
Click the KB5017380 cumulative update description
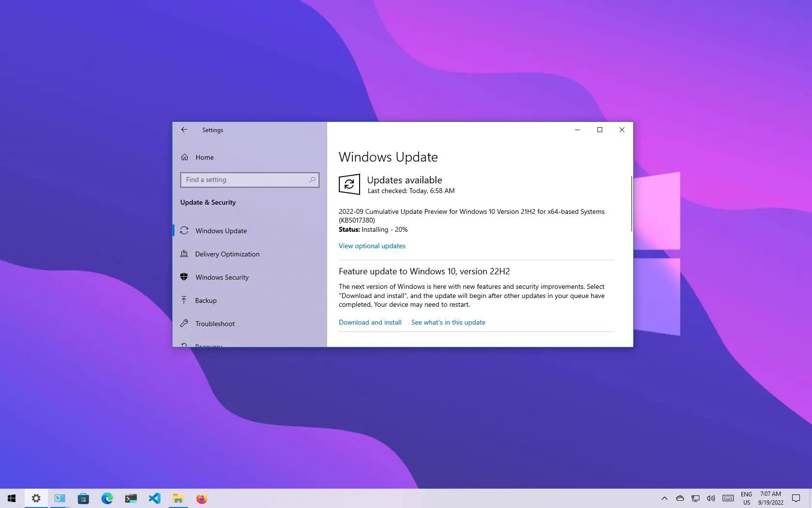click(472, 216)
